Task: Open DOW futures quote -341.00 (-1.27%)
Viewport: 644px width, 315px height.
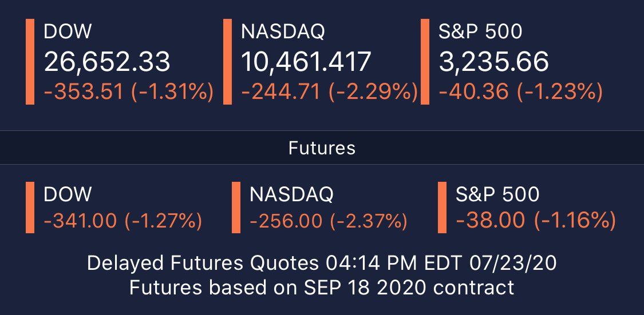Action: pos(123,220)
